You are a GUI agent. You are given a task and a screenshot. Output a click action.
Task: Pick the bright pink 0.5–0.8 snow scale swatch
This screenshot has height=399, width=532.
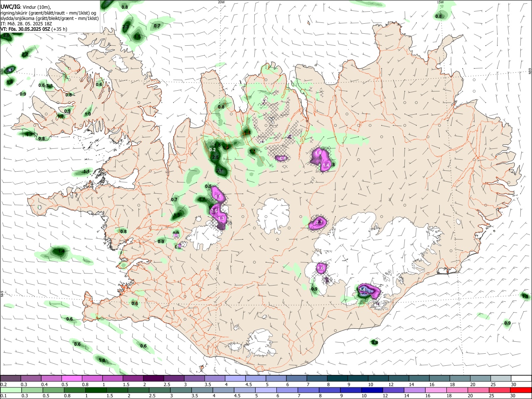click(71, 379)
